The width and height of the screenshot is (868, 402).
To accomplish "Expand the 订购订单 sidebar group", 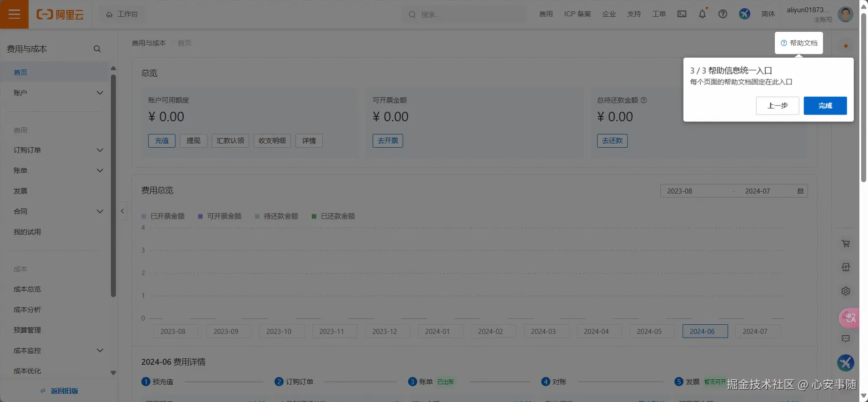I will [x=58, y=150].
